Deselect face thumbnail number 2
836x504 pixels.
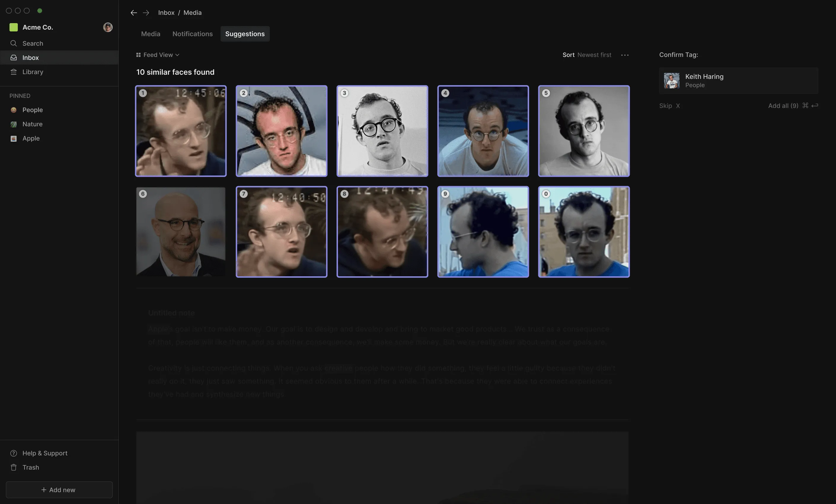282,131
